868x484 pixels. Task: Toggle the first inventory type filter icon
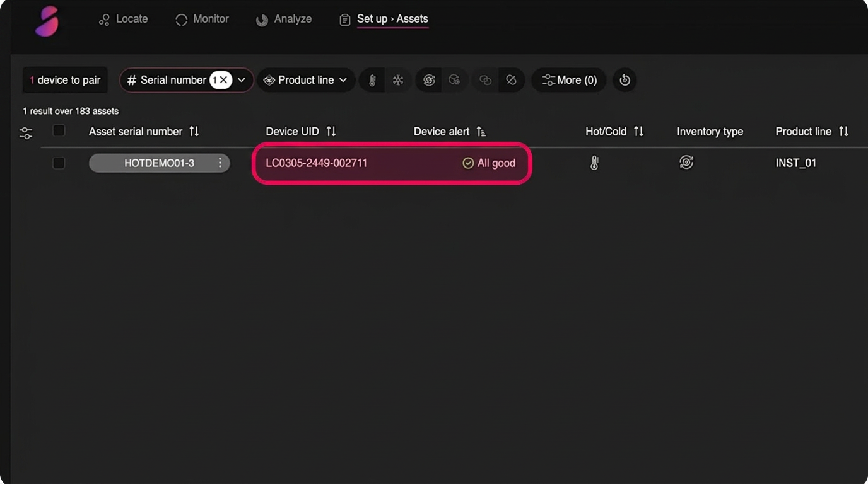tap(429, 80)
